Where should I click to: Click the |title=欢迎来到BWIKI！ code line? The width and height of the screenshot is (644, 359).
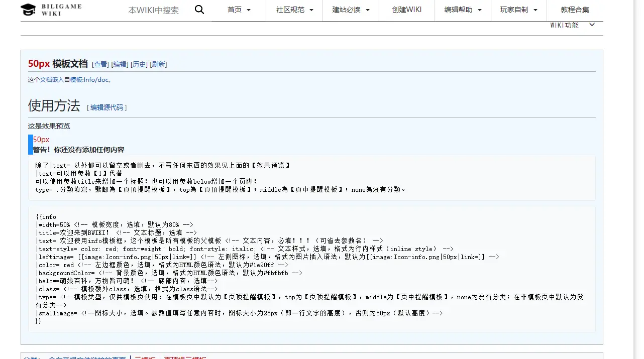click(x=116, y=233)
